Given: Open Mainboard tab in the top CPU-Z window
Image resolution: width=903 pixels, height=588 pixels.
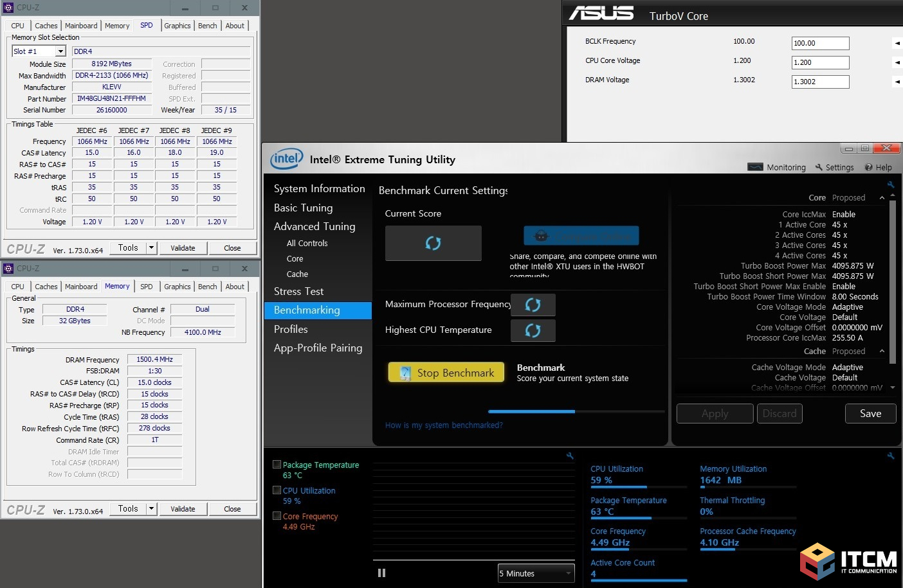Looking at the screenshot, I should [x=81, y=26].
